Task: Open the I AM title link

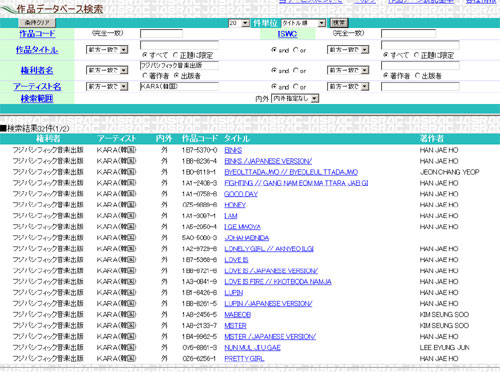Action: click(231, 216)
